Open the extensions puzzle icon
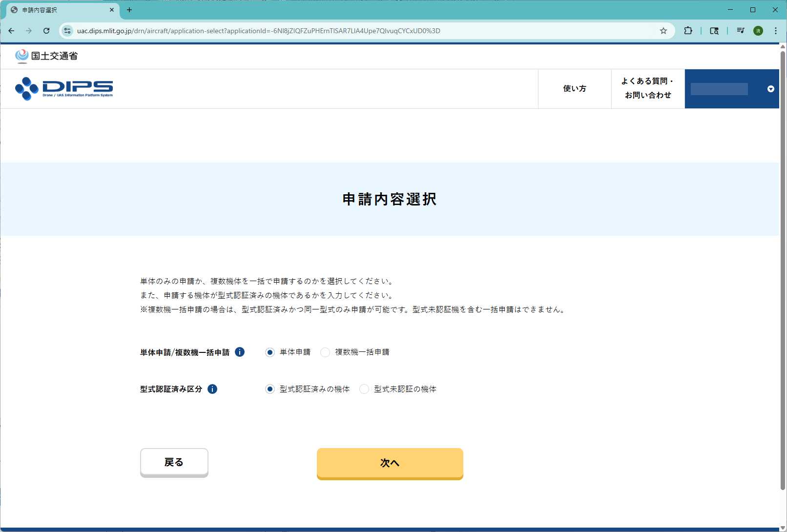 pyautogui.click(x=688, y=31)
